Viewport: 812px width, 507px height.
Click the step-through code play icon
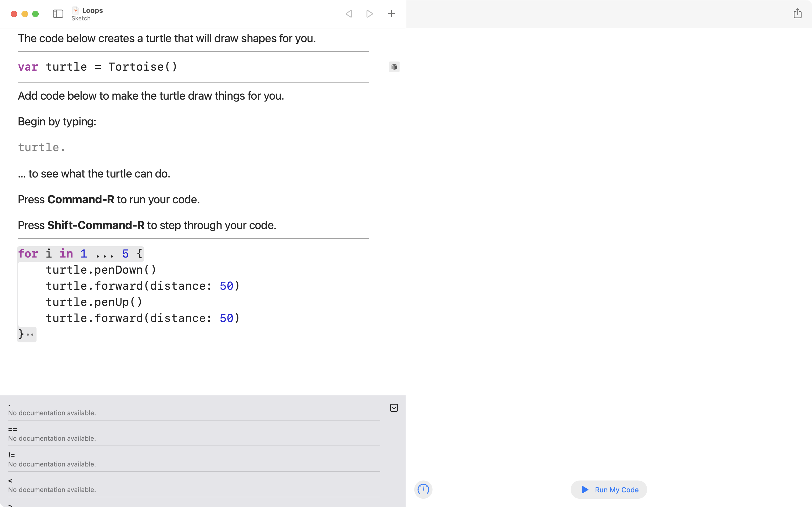(370, 13)
